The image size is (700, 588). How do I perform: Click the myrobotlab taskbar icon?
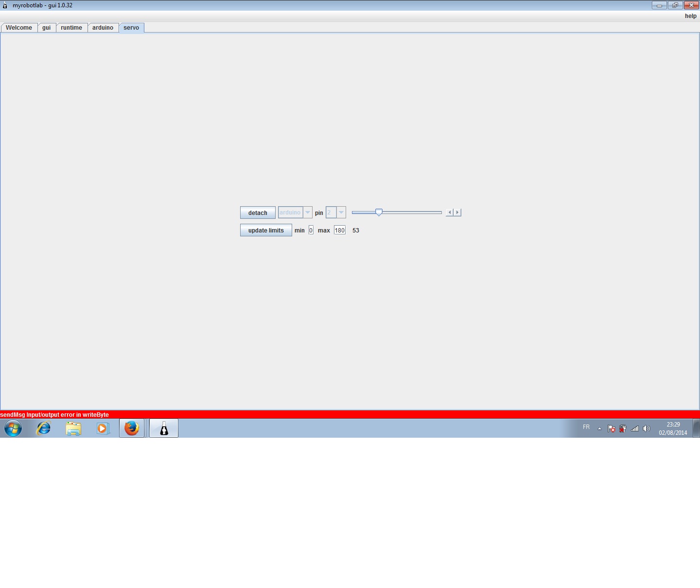pos(164,428)
